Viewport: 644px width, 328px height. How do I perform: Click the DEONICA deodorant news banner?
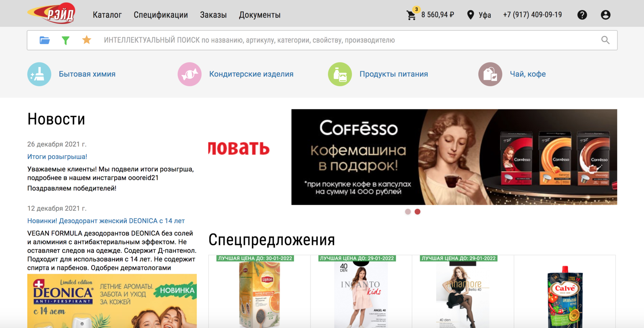point(112,301)
